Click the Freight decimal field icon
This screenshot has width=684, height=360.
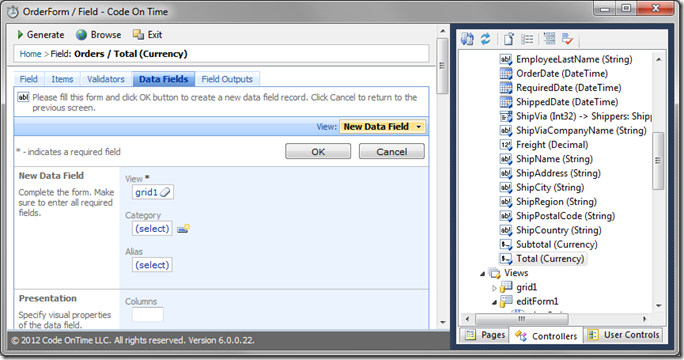[506, 145]
